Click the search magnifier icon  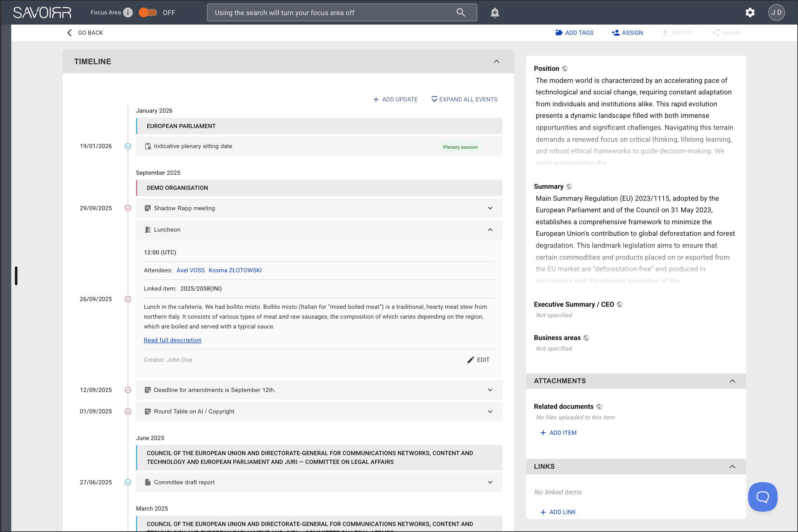[460, 13]
